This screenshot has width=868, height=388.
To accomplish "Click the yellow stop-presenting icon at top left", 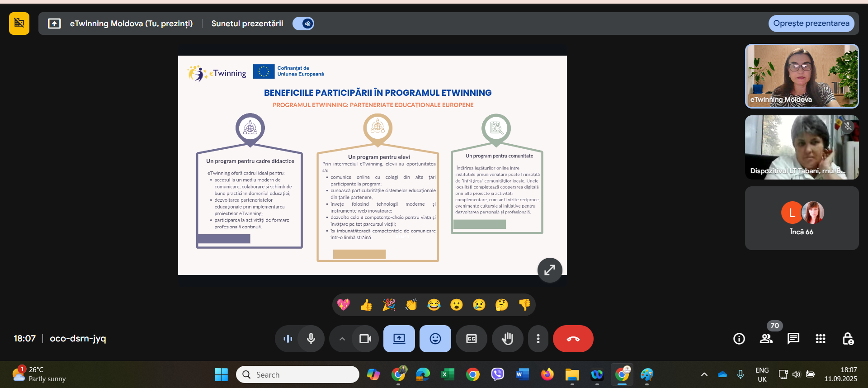I will [19, 24].
